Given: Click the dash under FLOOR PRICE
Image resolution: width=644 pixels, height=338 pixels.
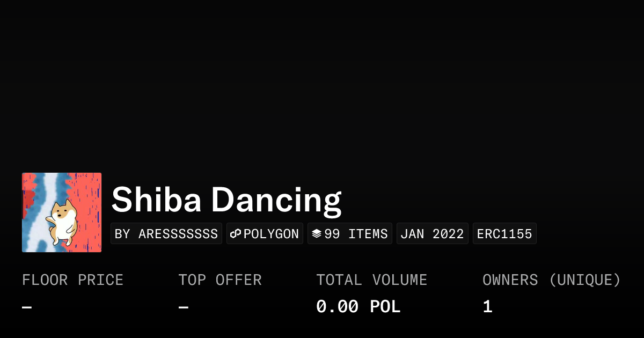Looking at the screenshot, I should (27, 307).
